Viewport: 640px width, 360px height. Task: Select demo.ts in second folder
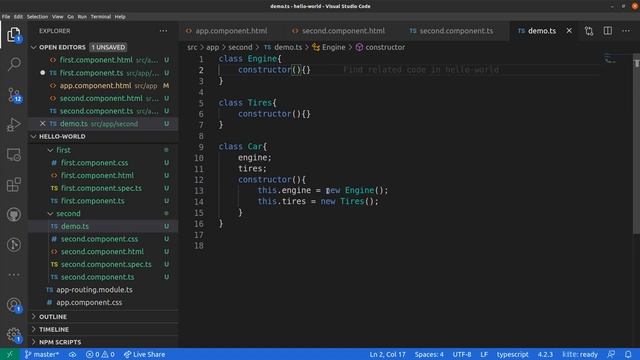(x=104, y=226)
